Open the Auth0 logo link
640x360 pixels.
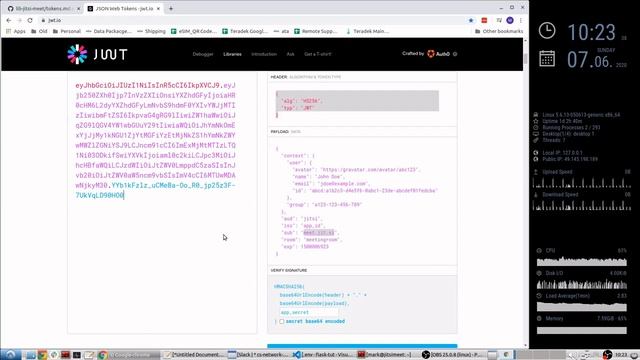pyautogui.click(x=438, y=54)
